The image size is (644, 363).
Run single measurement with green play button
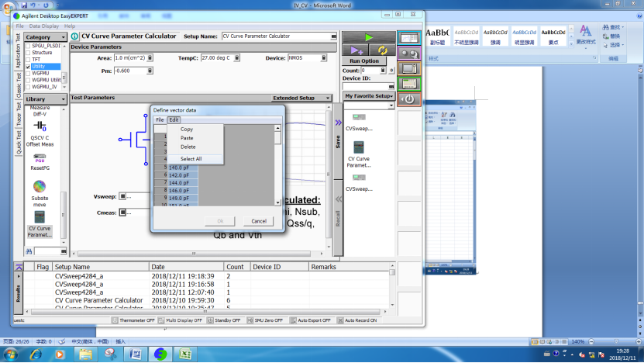pos(369,37)
